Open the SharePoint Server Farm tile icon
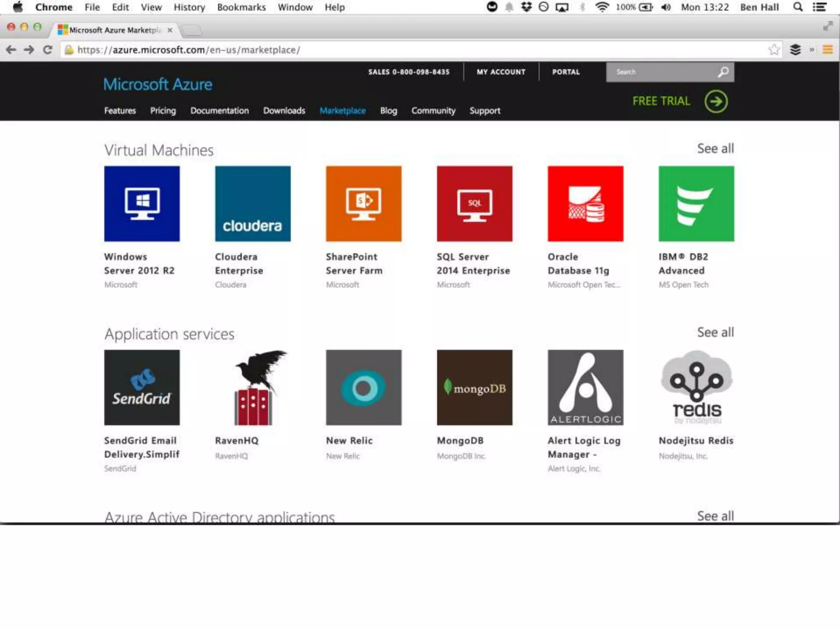The height and width of the screenshot is (630, 840). (364, 203)
